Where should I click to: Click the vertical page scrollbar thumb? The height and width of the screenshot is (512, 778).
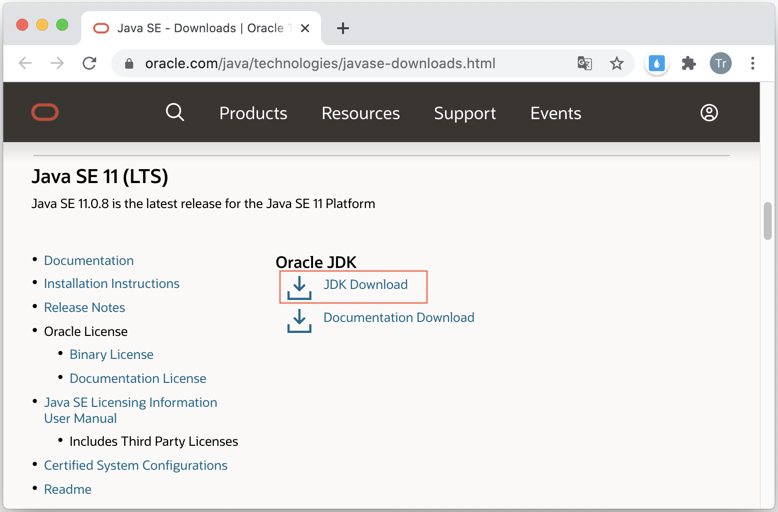point(768,221)
